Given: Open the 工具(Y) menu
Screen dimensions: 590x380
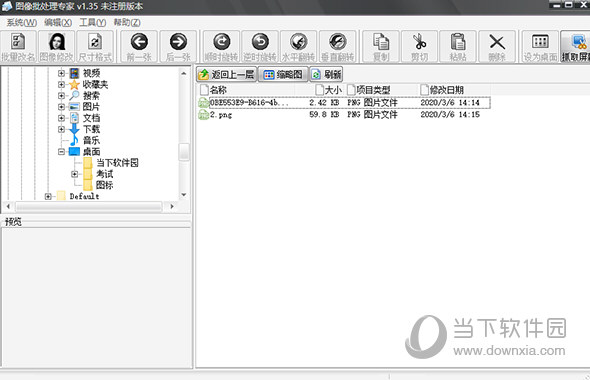Looking at the screenshot, I should (93, 23).
